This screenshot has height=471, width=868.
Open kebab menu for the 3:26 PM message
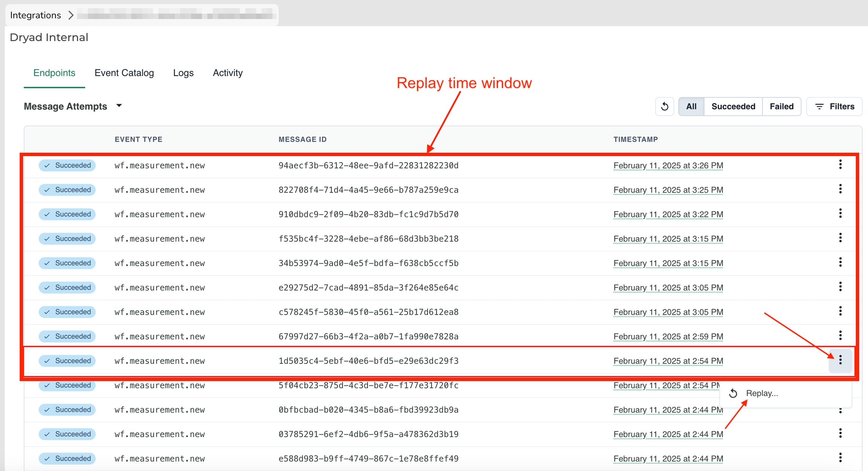[840, 165]
